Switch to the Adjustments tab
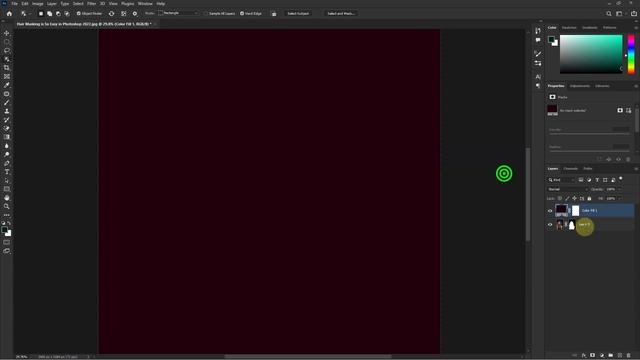Image resolution: width=640 pixels, height=360 pixels. pos(580,86)
